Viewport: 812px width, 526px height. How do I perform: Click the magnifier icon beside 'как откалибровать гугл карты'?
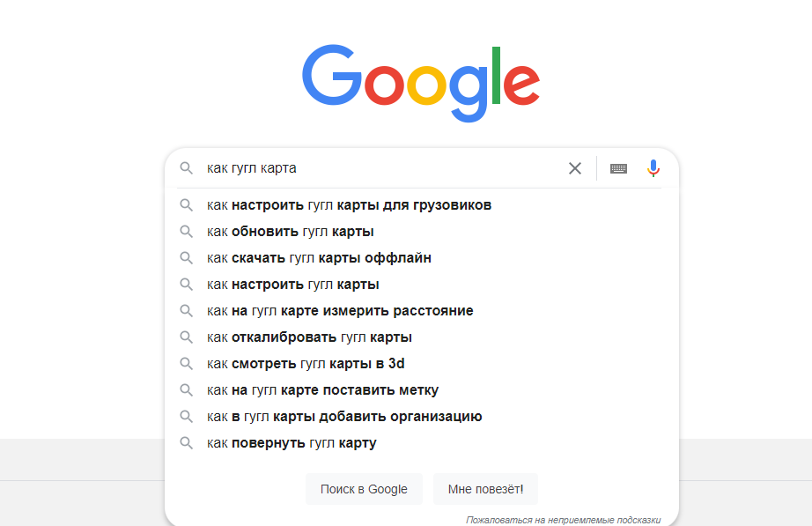[186, 337]
